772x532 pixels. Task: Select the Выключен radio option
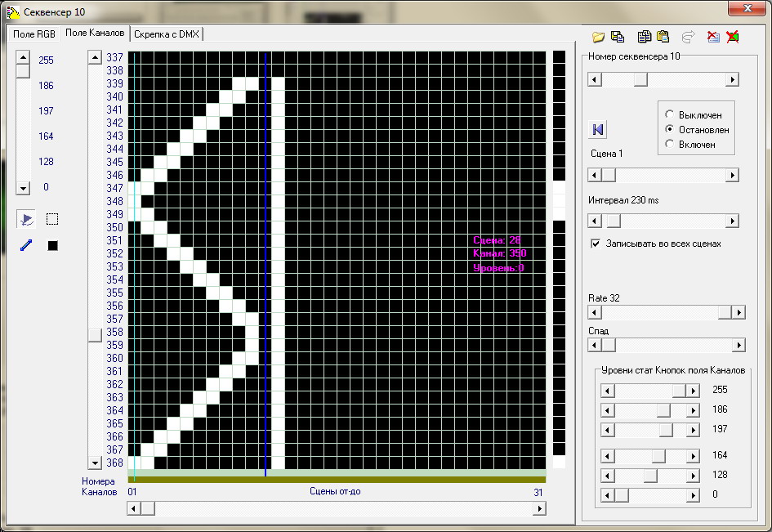tap(670, 115)
